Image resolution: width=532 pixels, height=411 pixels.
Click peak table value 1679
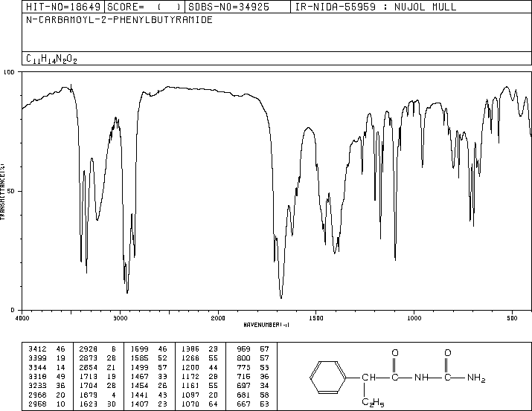[x=89, y=395]
